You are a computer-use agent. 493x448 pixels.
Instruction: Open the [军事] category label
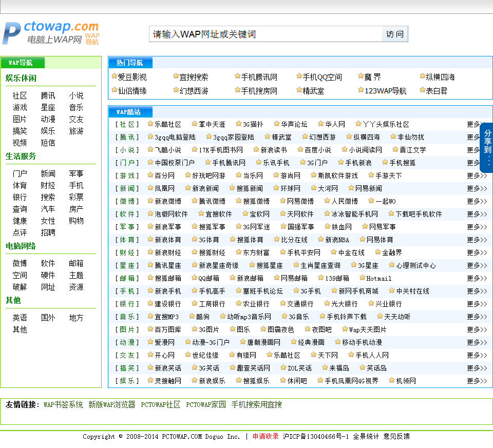coord(126,227)
